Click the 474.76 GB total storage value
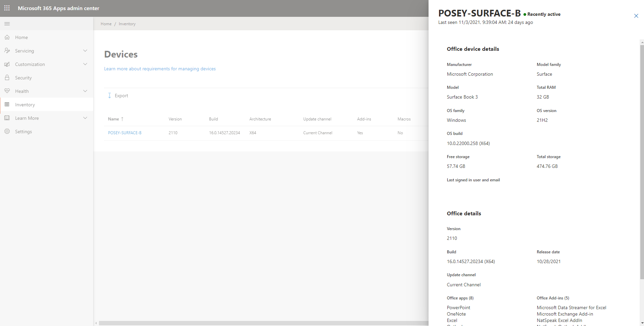 pos(547,166)
